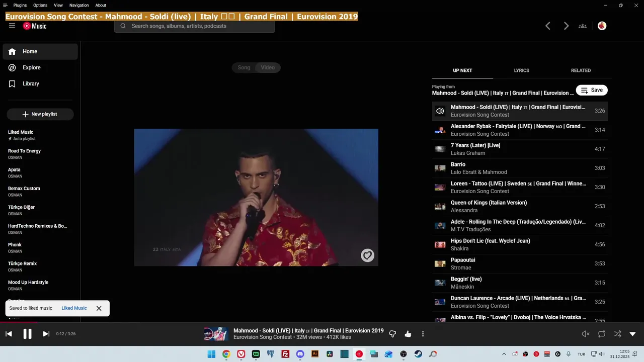This screenshot has width=644, height=362.
Task: Click the YouTube Music logo
Action: pos(35,26)
